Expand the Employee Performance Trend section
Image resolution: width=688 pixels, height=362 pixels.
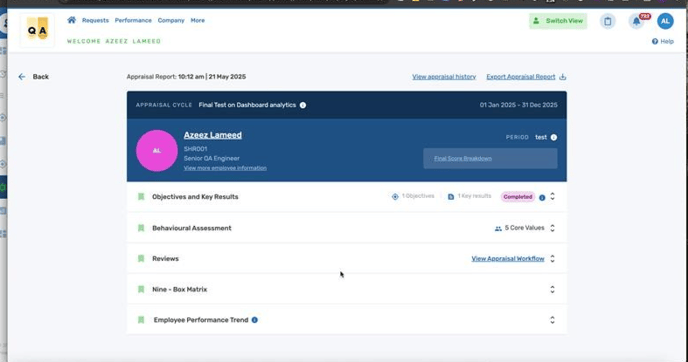tap(552, 320)
